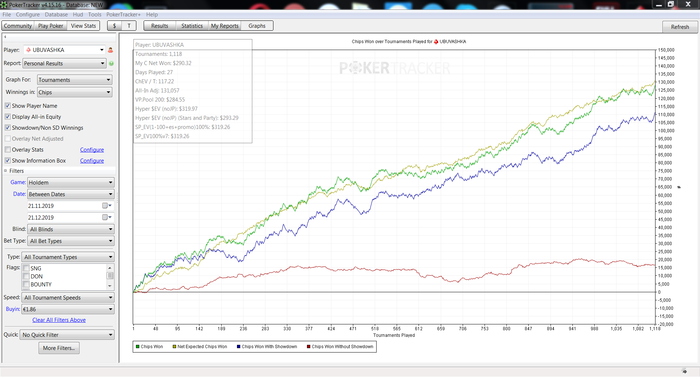Viewport: 700px width, 377px height.
Task: Open the calendar picker for 21.11.2019
Action: click(x=106, y=205)
